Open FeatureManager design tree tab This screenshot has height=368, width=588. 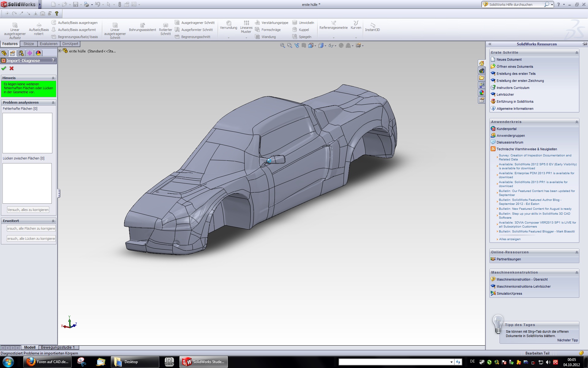pyautogui.click(x=4, y=53)
